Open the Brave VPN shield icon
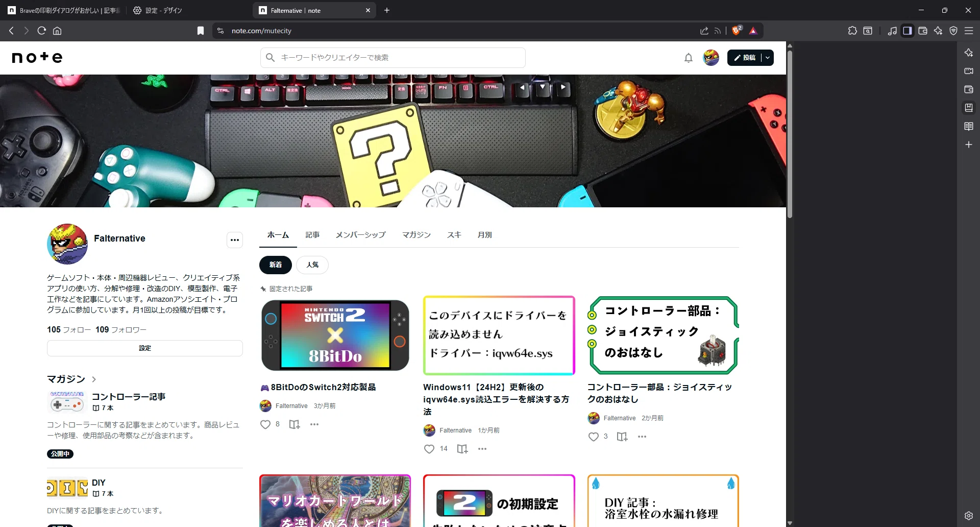 pos(953,31)
